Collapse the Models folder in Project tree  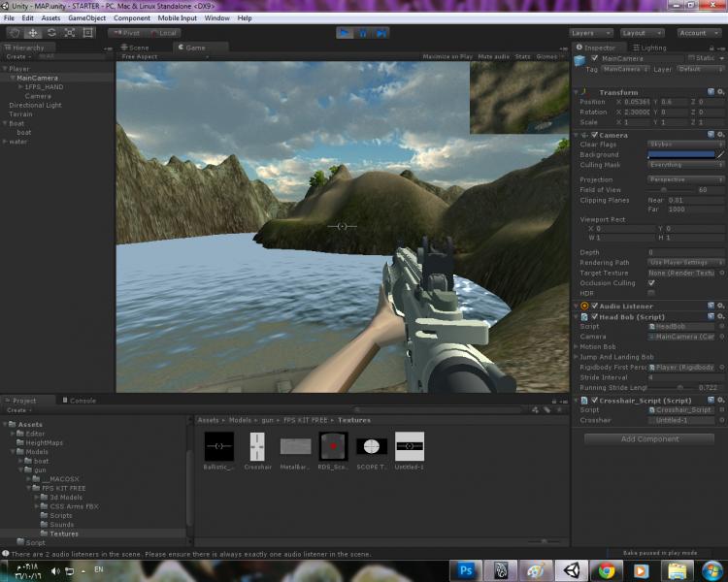[x=14, y=452]
